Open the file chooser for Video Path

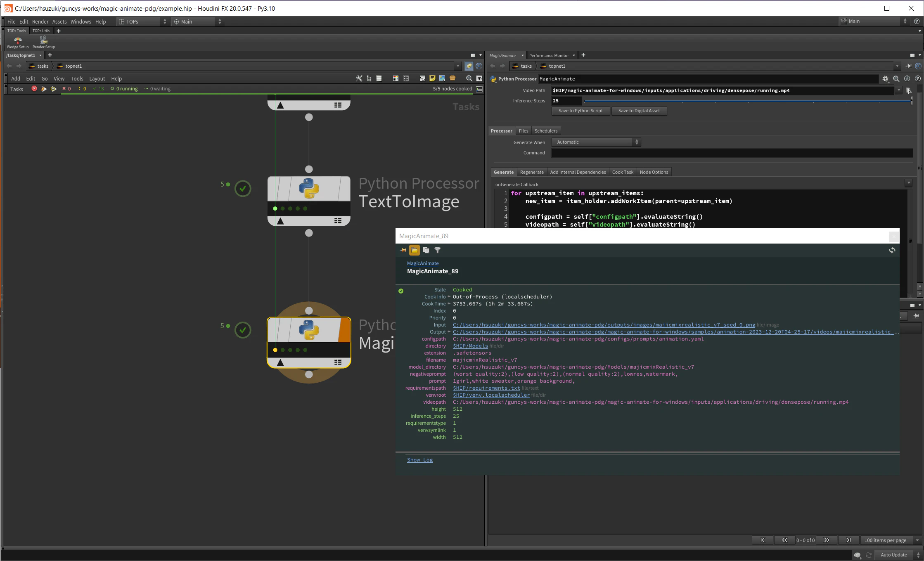point(909,90)
